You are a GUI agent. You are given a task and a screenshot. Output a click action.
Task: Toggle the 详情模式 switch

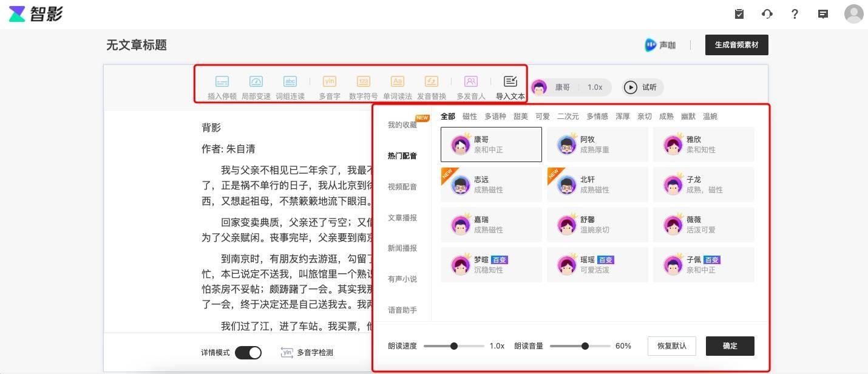[248, 353]
